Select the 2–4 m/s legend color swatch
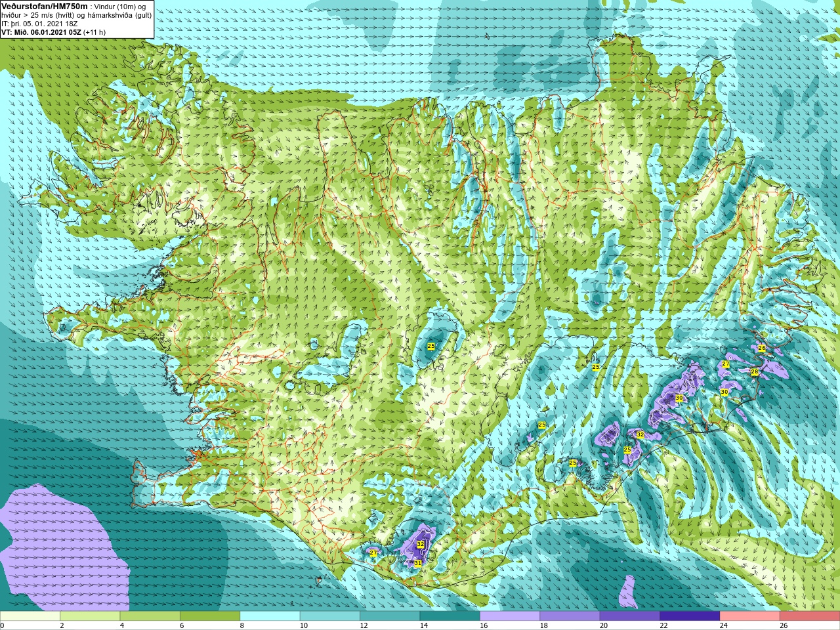Image resolution: width=840 pixels, height=630 pixels. click(x=90, y=616)
